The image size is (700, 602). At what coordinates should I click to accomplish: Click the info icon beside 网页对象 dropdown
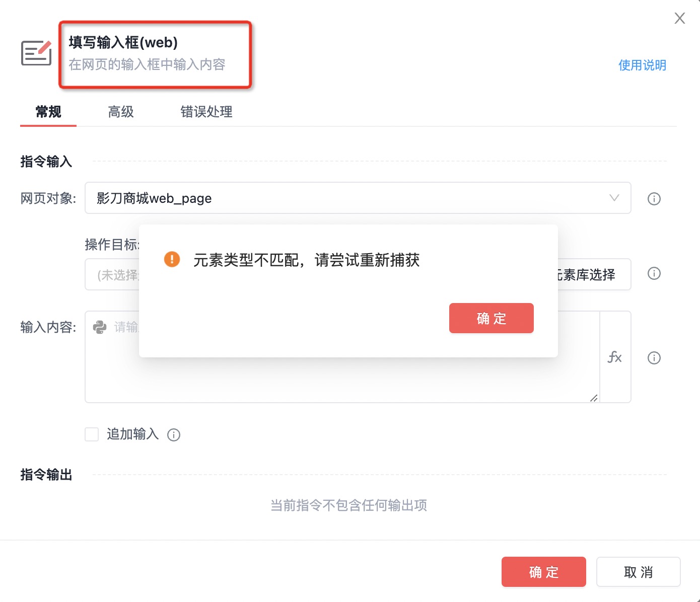[x=654, y=199]
